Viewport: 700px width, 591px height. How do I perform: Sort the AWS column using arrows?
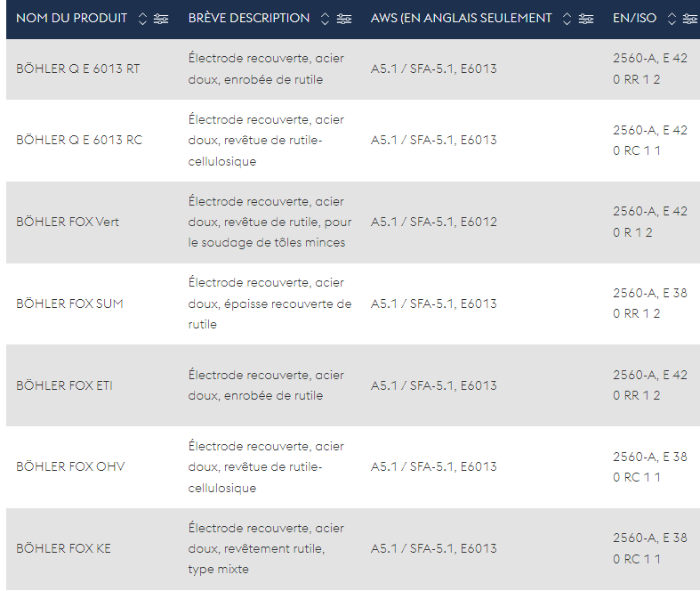tap(567, 19)
